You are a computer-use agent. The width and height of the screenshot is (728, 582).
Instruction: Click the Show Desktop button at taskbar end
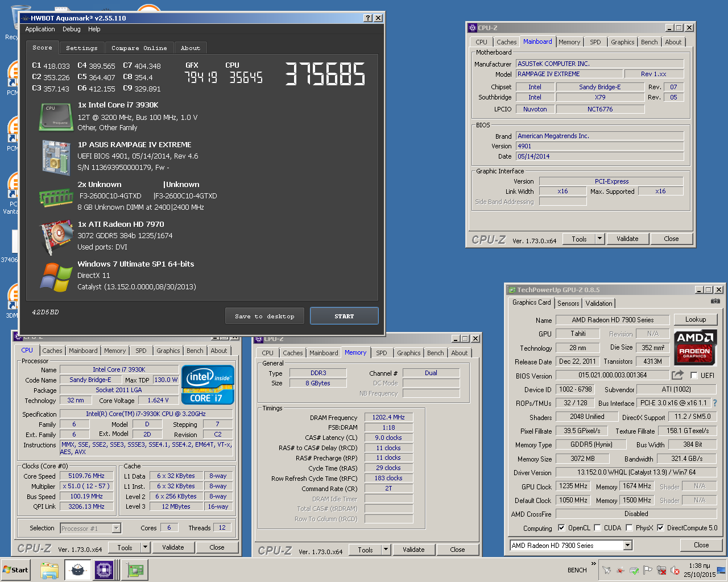tap(722, 570)
